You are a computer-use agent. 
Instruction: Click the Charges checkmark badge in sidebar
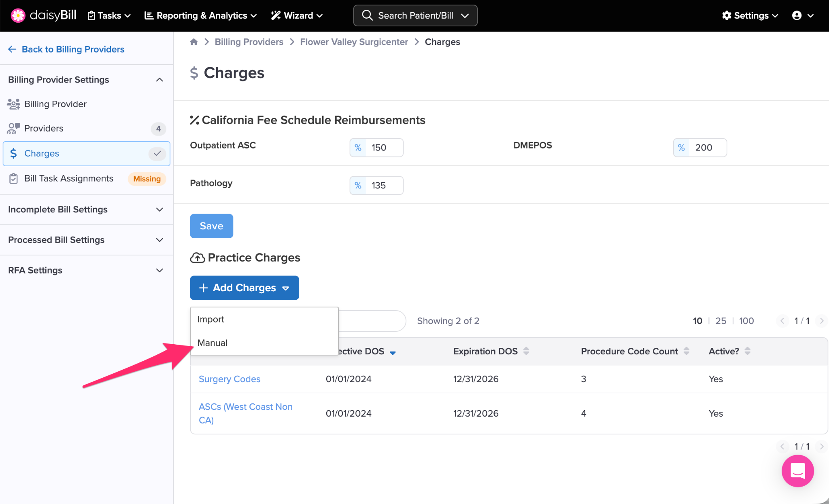point(157,154)
